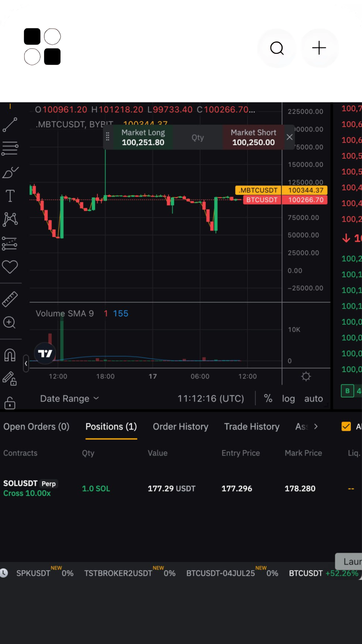The height and width of the screenshot is (644, 362).
Task: Click the Contracts column header
Action: 20,453
